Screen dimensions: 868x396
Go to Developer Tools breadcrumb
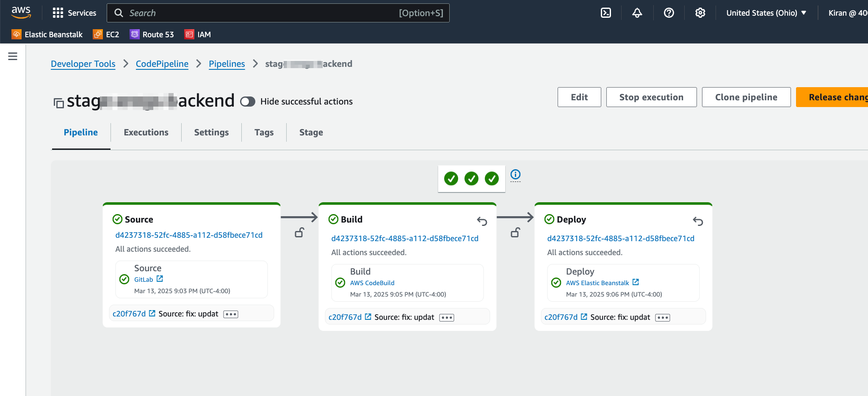(83, 63)
